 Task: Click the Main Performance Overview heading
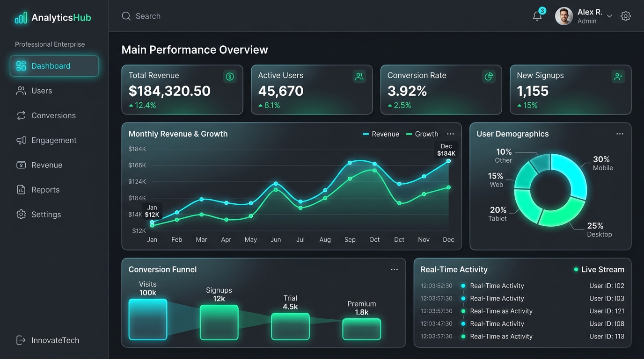195,50
